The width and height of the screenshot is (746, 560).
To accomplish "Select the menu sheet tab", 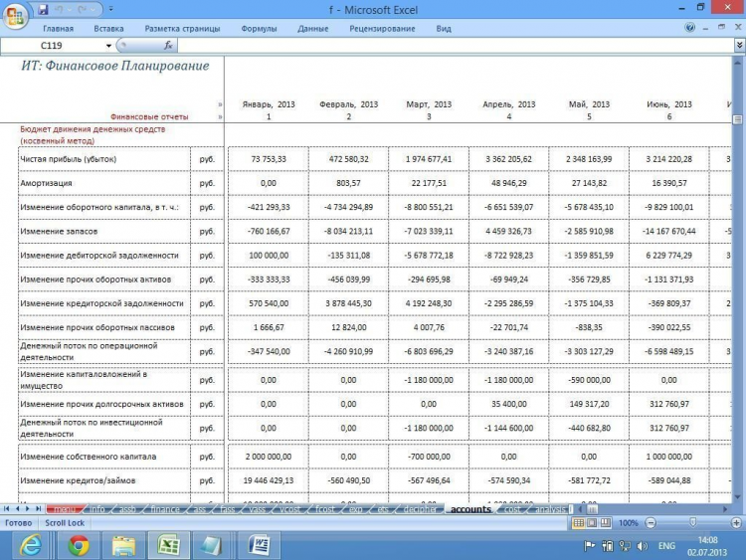I will (x=65, y=509).
